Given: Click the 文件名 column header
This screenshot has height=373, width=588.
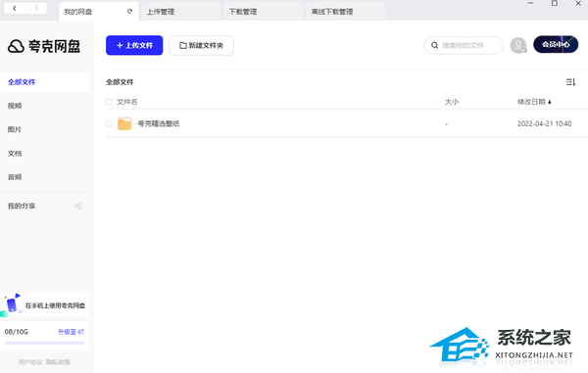Looking at the screenshot, I should [126, 102].
